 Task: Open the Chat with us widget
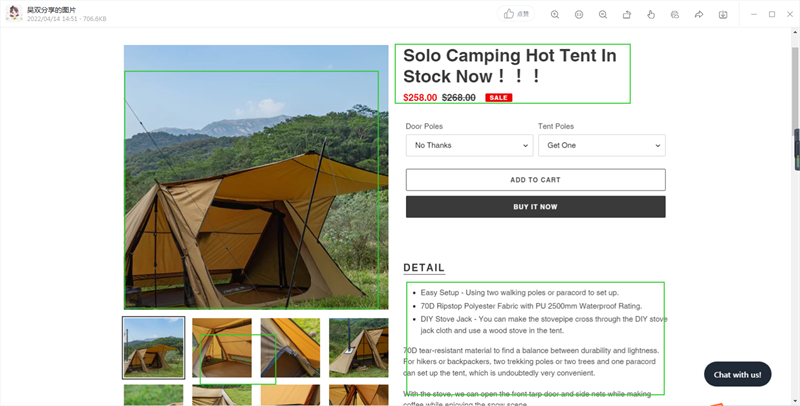tap(737, 374)
